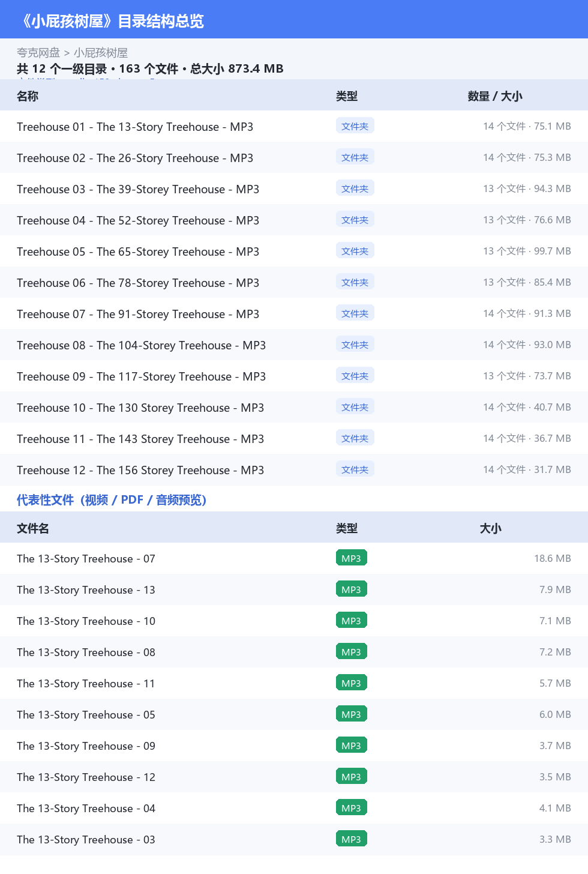Click the MP3 badge for Treehouse - 10
The image size is (588, 874).
(351, 621)
